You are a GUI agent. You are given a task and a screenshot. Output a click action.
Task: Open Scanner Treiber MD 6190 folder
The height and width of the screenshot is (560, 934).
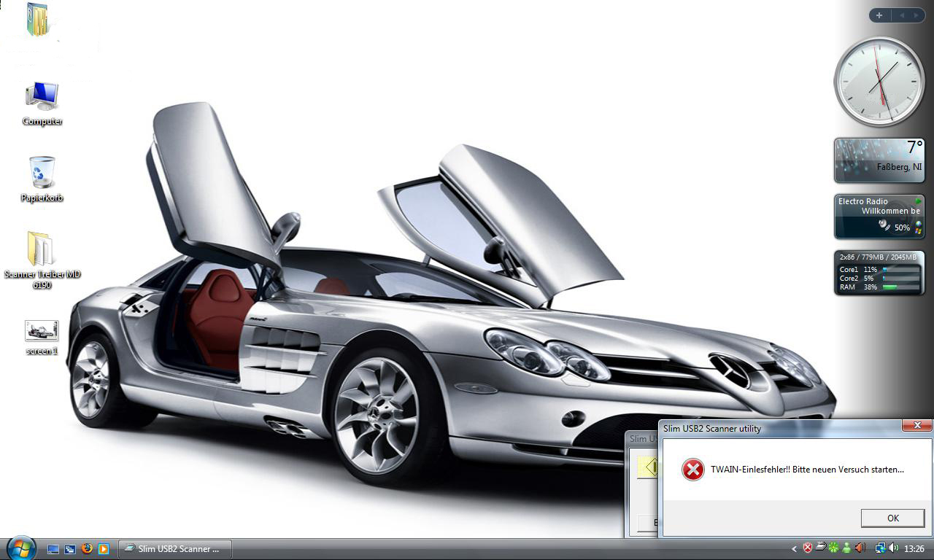pos(42,260)
